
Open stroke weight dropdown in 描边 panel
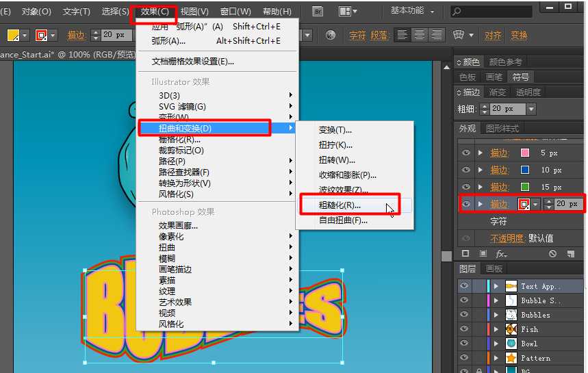[531, 109]
